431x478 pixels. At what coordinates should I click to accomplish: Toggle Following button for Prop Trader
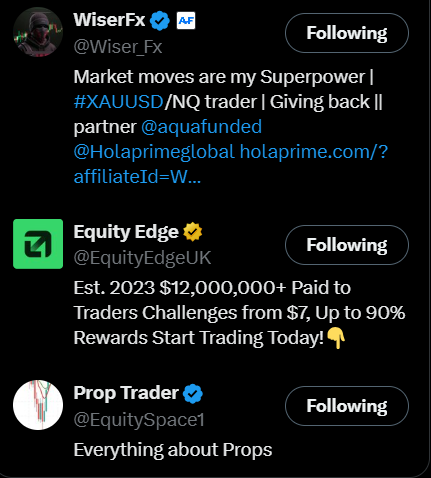point(347,406)
